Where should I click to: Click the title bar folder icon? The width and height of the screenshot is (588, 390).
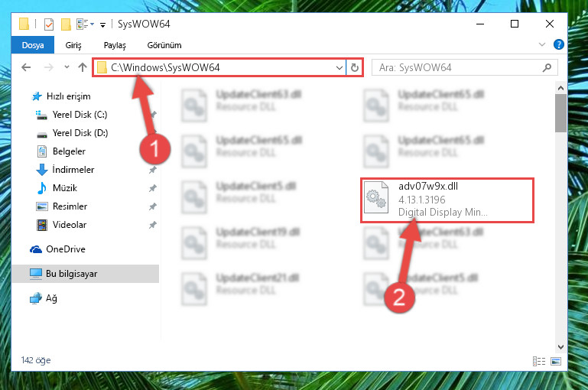coord(24,24)
